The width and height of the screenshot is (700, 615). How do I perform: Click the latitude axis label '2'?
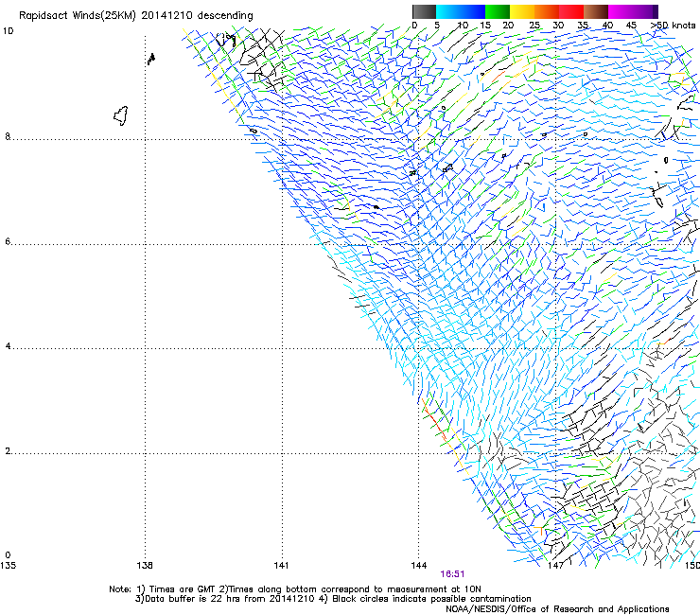pos(8,451)
